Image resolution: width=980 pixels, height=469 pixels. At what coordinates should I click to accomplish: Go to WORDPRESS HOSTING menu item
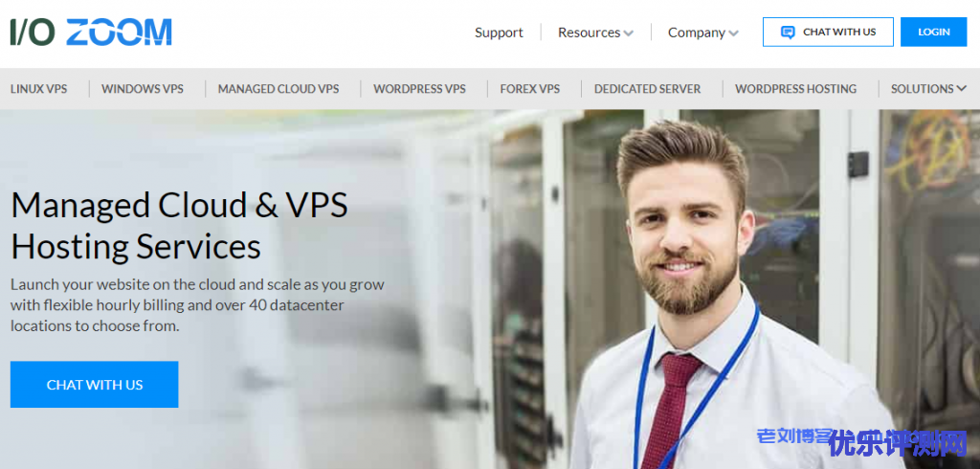point(795,89)
